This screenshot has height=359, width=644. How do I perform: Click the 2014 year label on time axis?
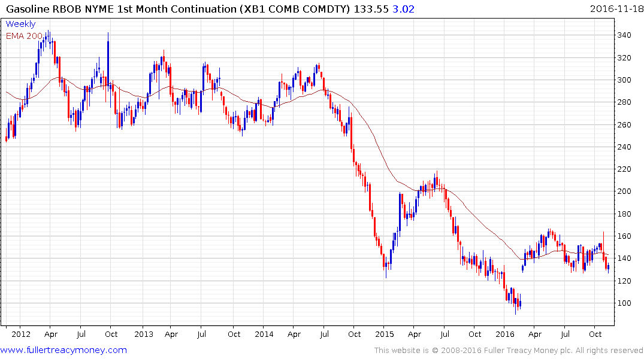(264, 334)
